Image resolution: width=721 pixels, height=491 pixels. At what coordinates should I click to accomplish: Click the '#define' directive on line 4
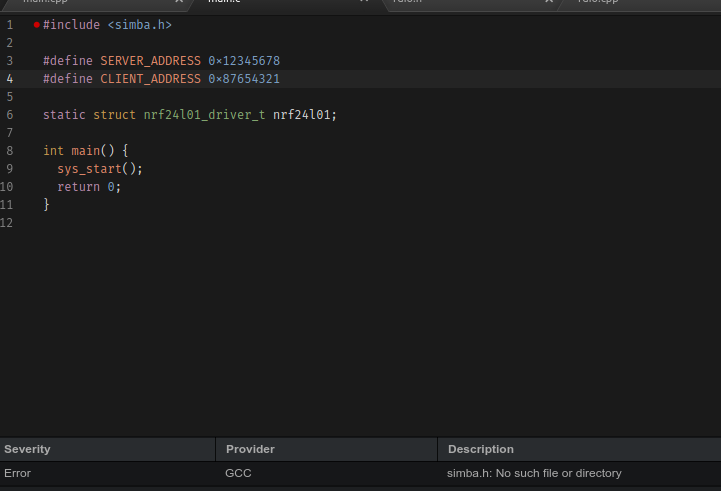[68, 79]
